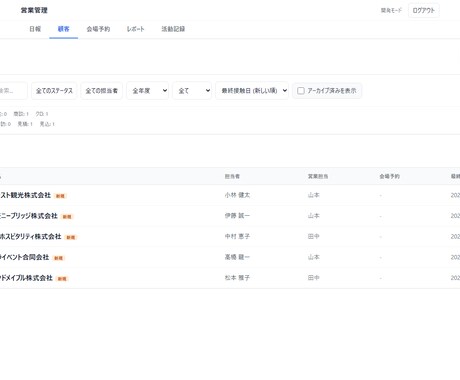
Task: Open the 観光株式会社 customer row
Action: [x=230, y=195]
